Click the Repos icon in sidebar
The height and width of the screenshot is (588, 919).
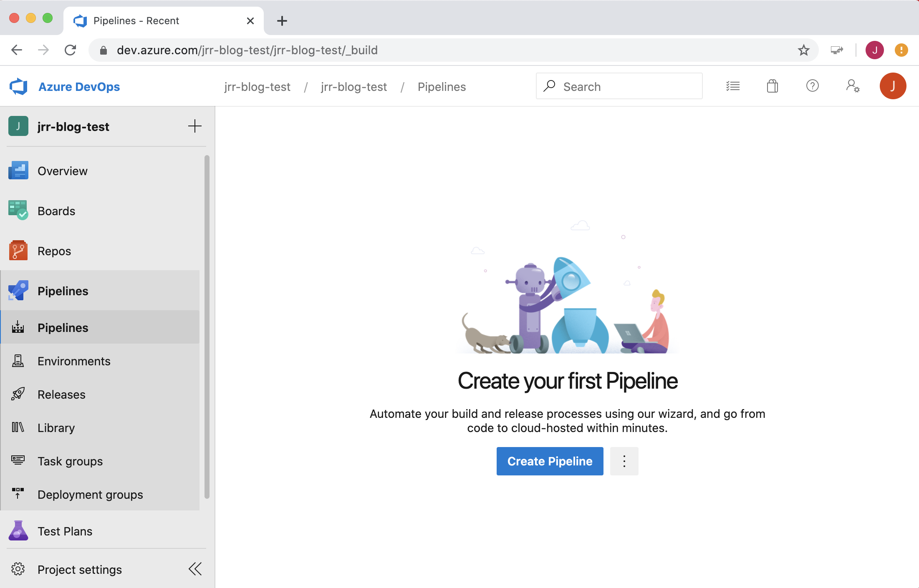click(18, 251)
